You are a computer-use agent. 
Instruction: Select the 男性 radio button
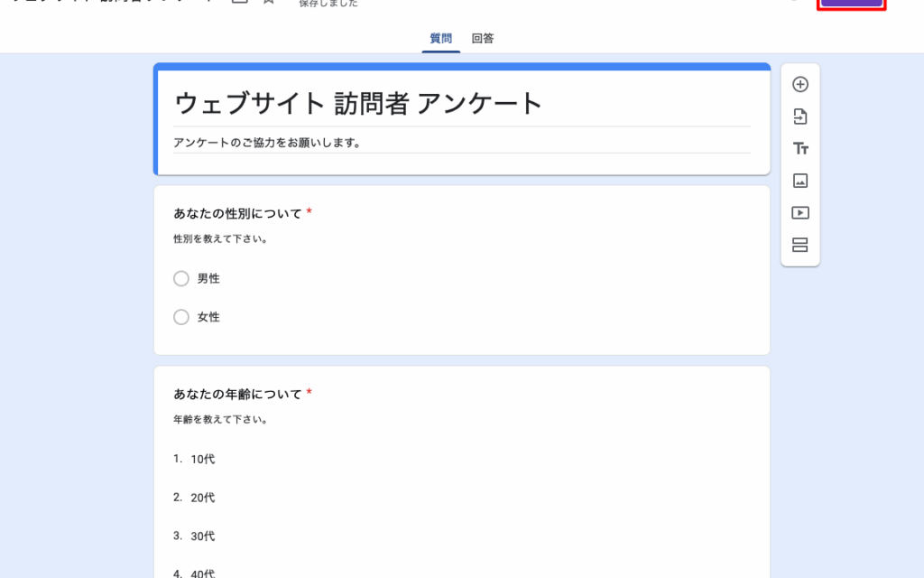coord(181,279)
